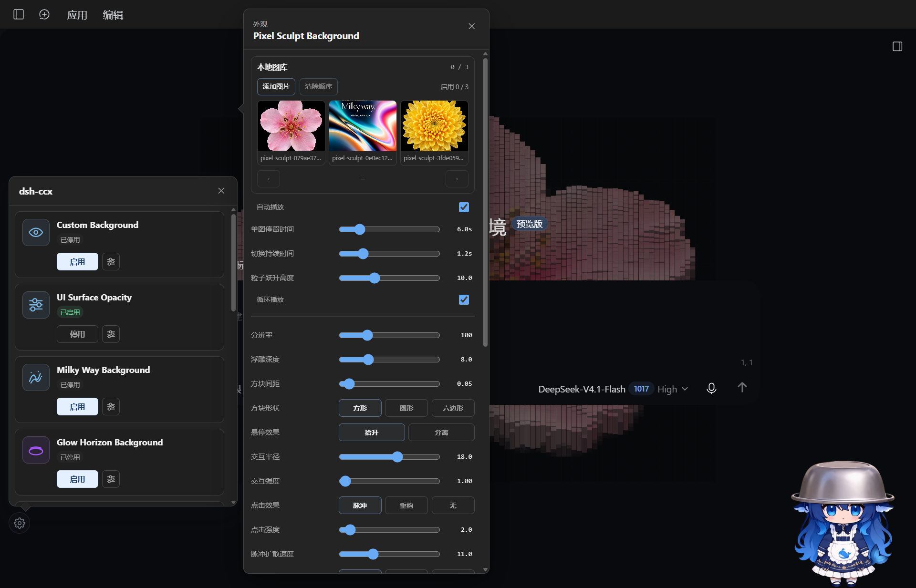The image size is (916, 588).
Task: Disable UI Surface Opacity with 停用 button
Action: click(x=77, y=334)
